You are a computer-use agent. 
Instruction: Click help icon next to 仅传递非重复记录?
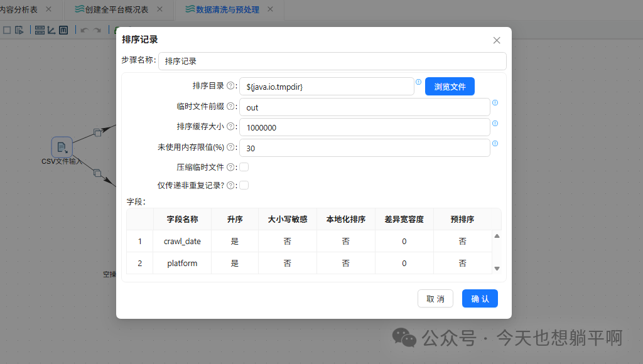point(230,185)
